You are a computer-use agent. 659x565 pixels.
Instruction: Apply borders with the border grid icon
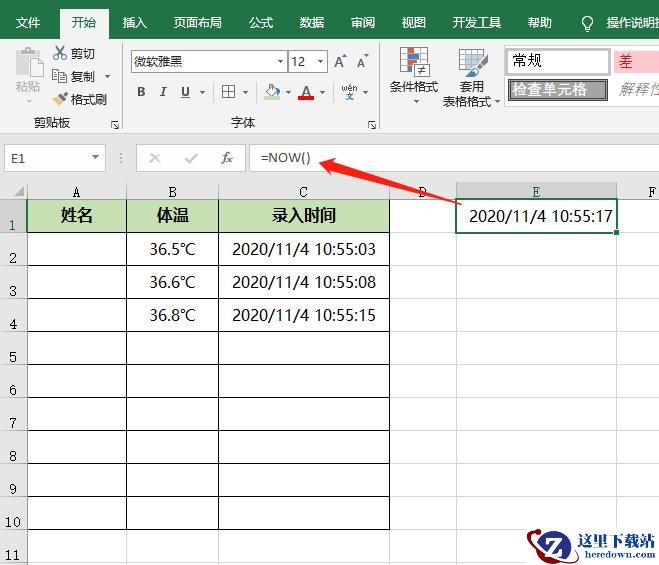(229, 92)
